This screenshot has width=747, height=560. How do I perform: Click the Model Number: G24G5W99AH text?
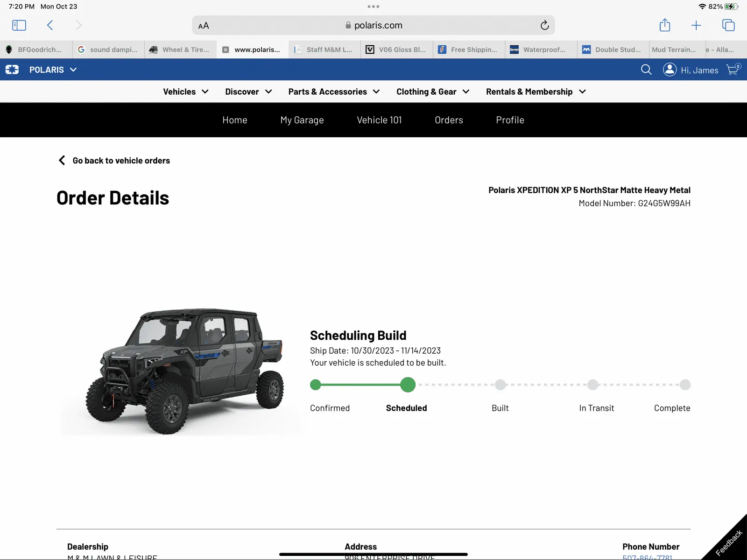point(634,203)
